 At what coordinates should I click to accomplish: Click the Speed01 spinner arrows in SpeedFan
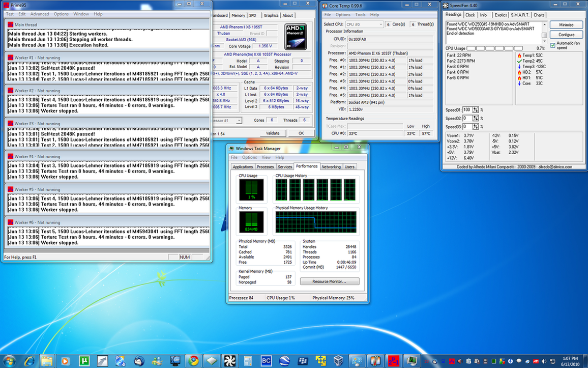475,110
